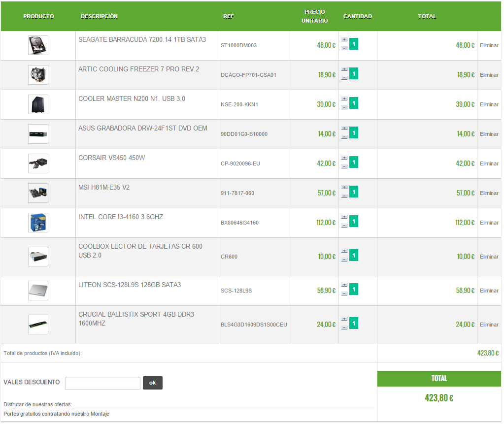The image size is (504, 424).
Task: Select reference text CP-9020096-EU
Action: [x=240, y=164]
